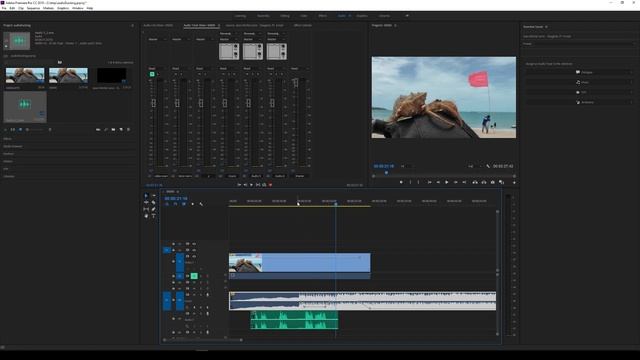Play the sequence in Program Monitor
The image size is (640, 360).
pyautogui.click(x=447, y=182)
